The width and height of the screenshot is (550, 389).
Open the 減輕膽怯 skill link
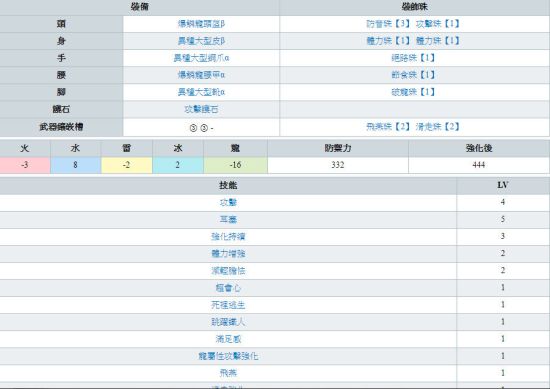point(228,271)
